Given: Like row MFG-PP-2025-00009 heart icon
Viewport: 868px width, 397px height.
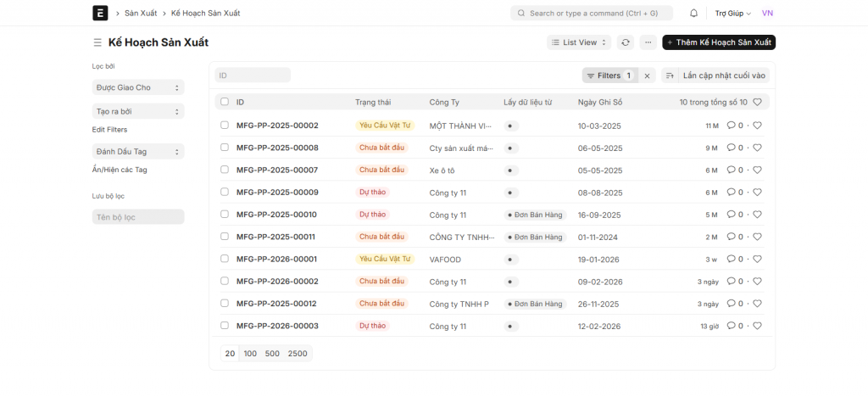Looking at the screenshot, I should coord(757,192).
